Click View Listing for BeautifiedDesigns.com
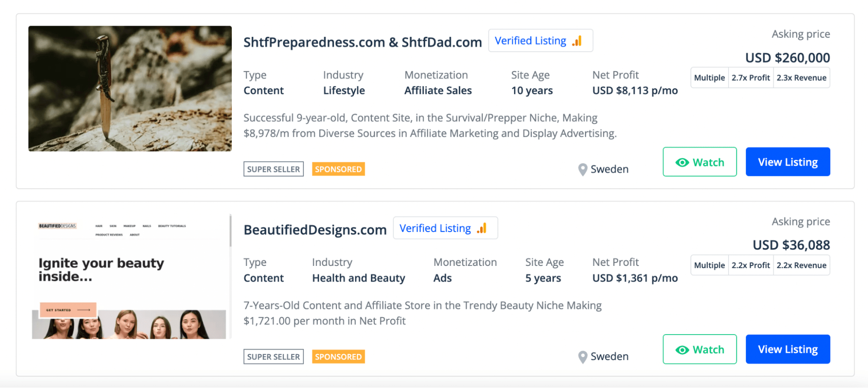This screenshot has height=388, width=868. (787, 349)
